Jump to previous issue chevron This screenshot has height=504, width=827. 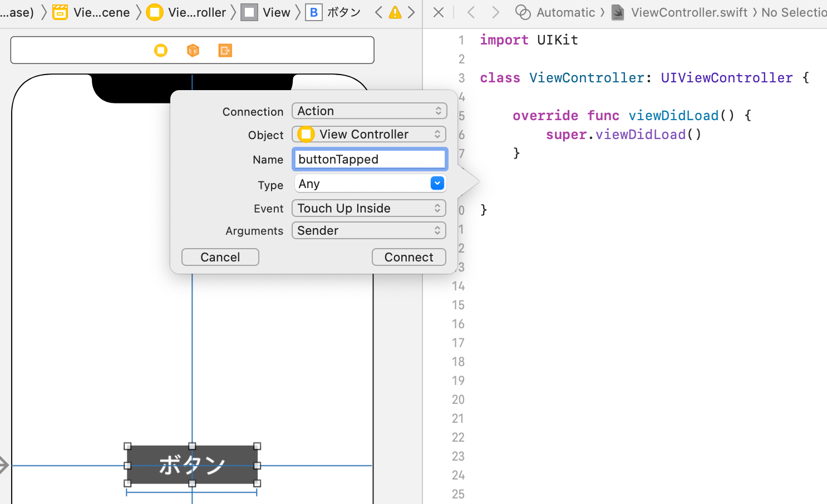[x=378, y=12]
